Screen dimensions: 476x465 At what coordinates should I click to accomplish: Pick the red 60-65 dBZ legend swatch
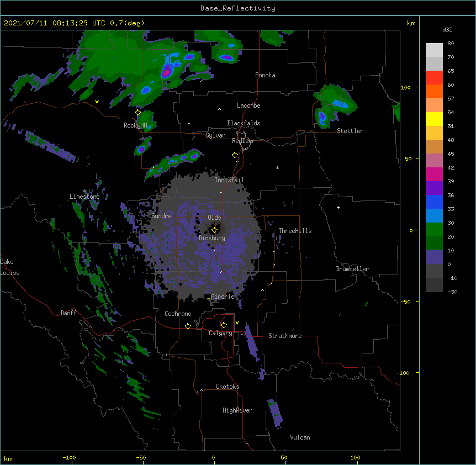point(434,78)
